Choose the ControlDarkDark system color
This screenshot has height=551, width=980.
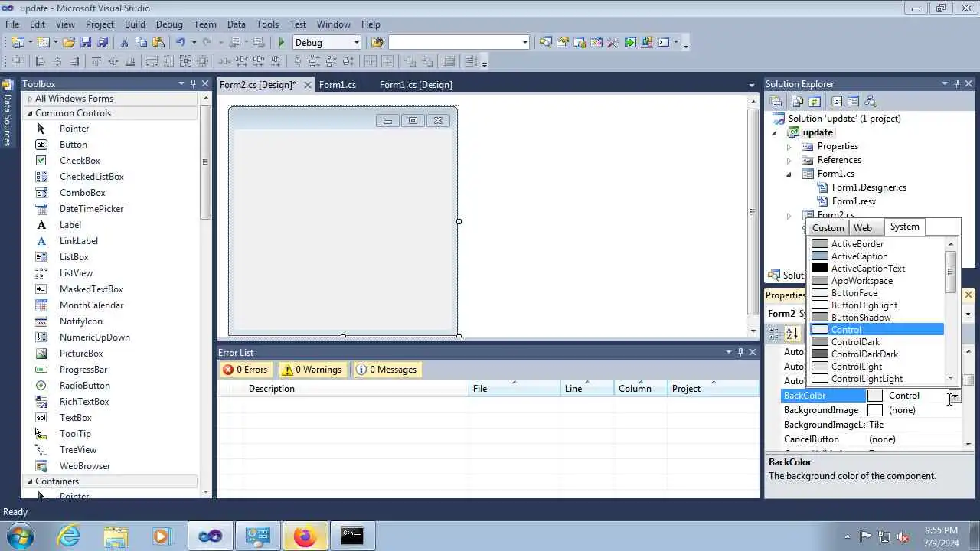[x=877, y=354]
